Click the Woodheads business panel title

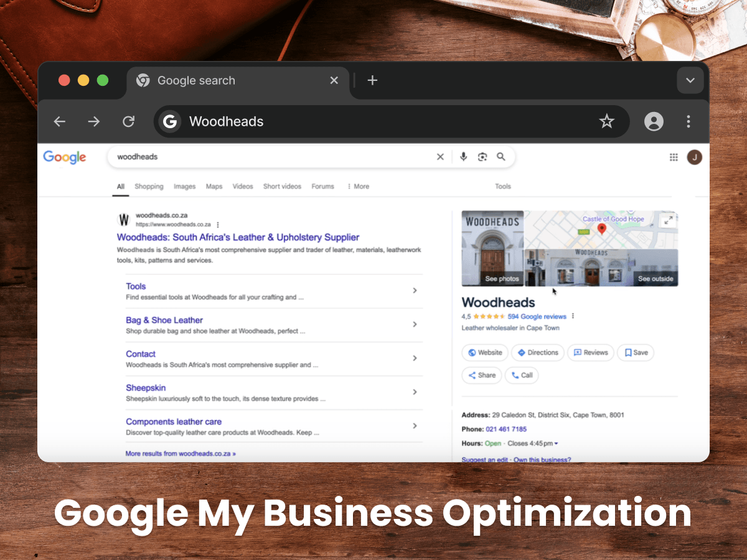click(x=498, y=302)
